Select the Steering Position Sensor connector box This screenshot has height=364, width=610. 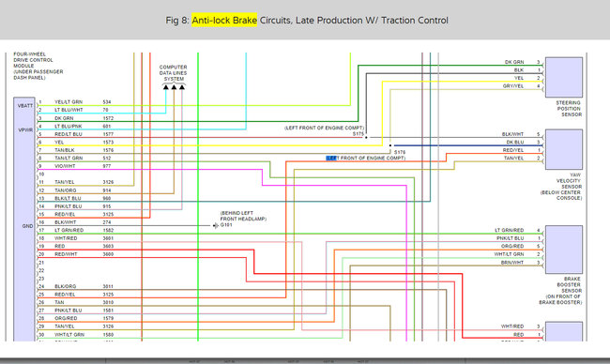pos(564,77)
